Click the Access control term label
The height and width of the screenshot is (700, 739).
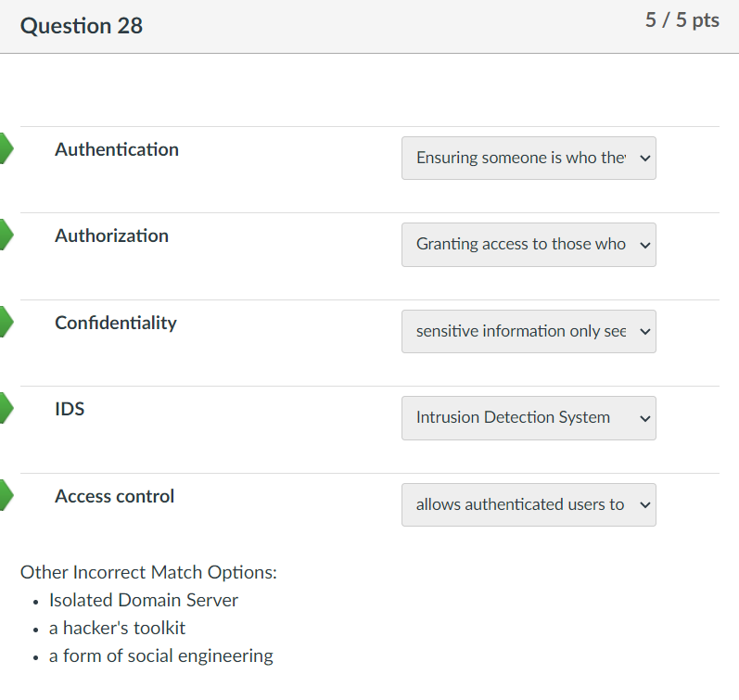pos(115,496)
